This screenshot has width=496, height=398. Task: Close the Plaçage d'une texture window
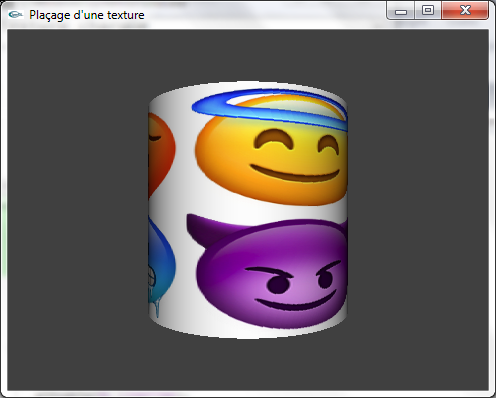pos(465,11)
